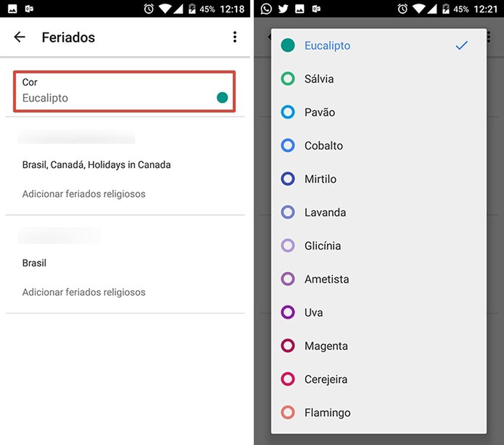Tap the green Eucalipto color dot
Viewport: 504px width, 445px height.
click(222, 97)
